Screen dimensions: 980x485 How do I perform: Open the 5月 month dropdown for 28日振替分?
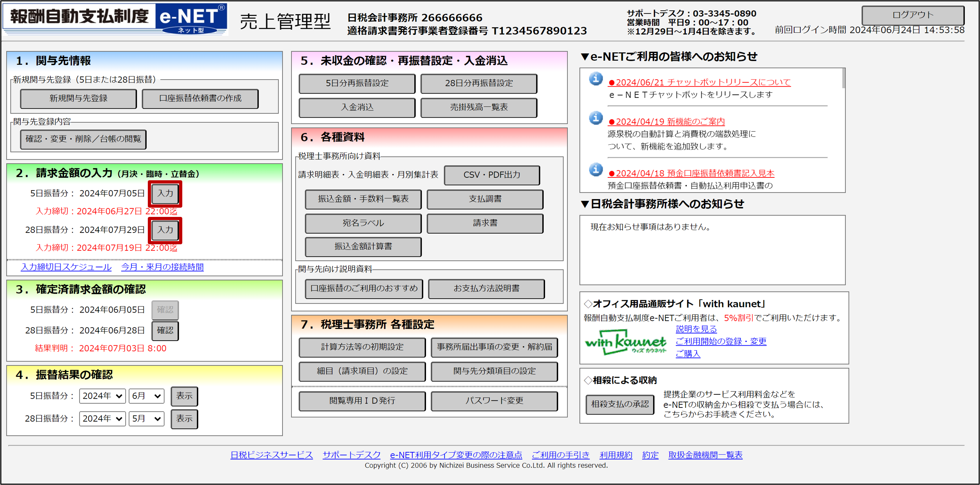point(146,419)
